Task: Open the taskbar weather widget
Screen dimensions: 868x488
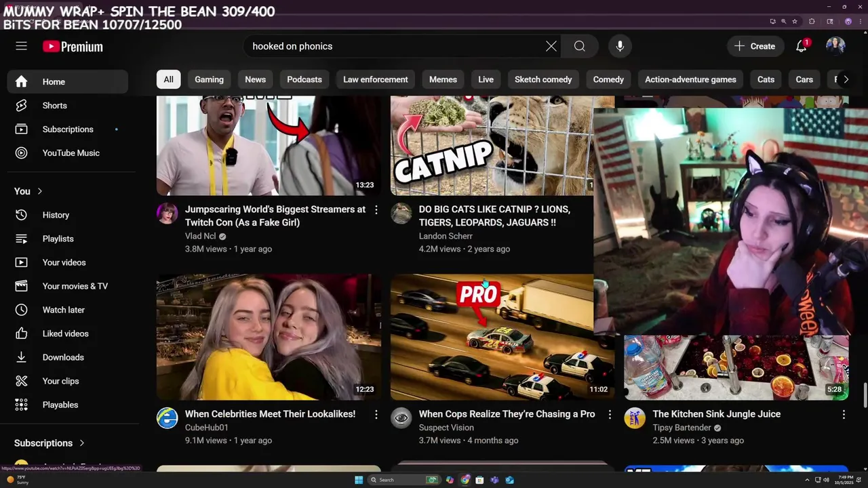Action: pos(18,480)
